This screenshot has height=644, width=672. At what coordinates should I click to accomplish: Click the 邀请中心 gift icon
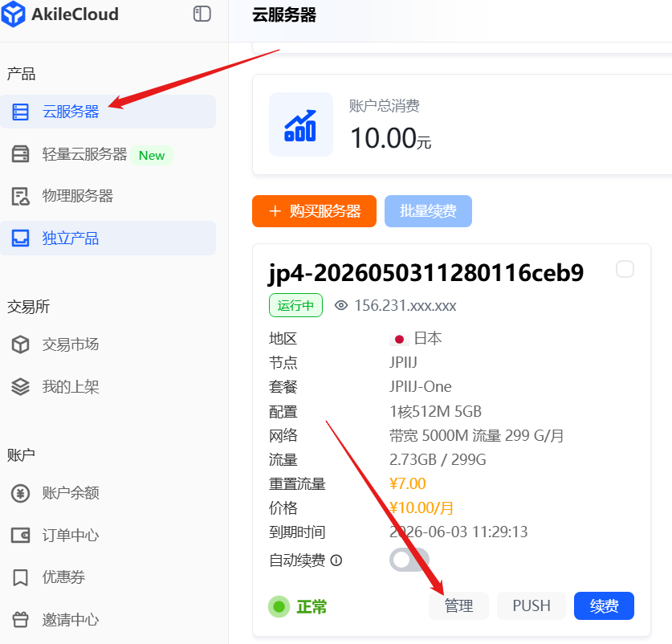pyautogui.click(x=20, y=620)
